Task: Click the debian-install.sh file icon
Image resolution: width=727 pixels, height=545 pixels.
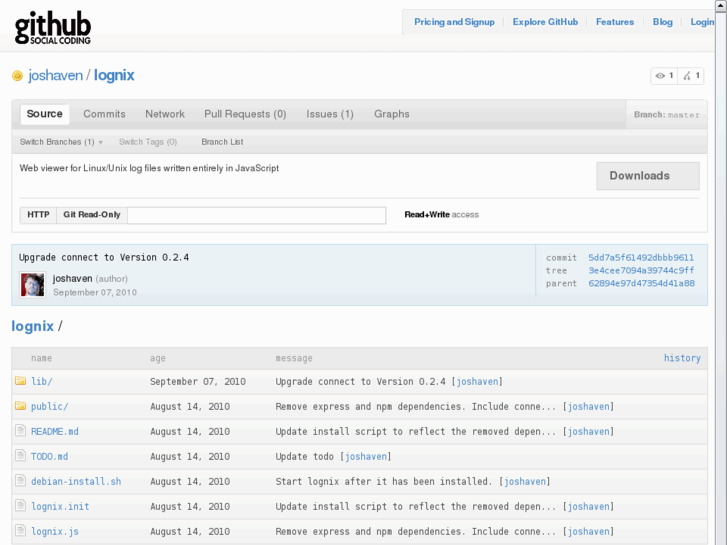Action: (x=20, y=481)
